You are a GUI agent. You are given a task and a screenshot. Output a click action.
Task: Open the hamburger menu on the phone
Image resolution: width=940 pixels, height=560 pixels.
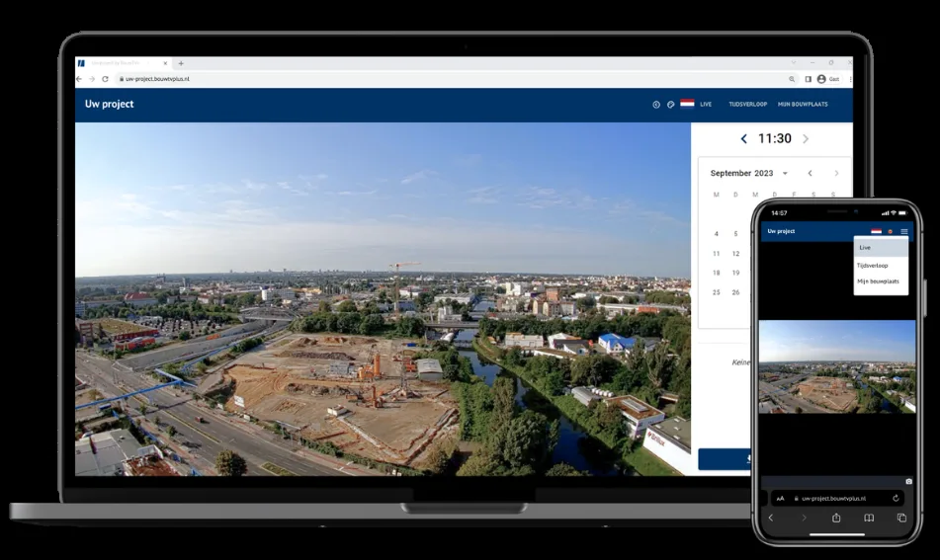pos(904,231)
